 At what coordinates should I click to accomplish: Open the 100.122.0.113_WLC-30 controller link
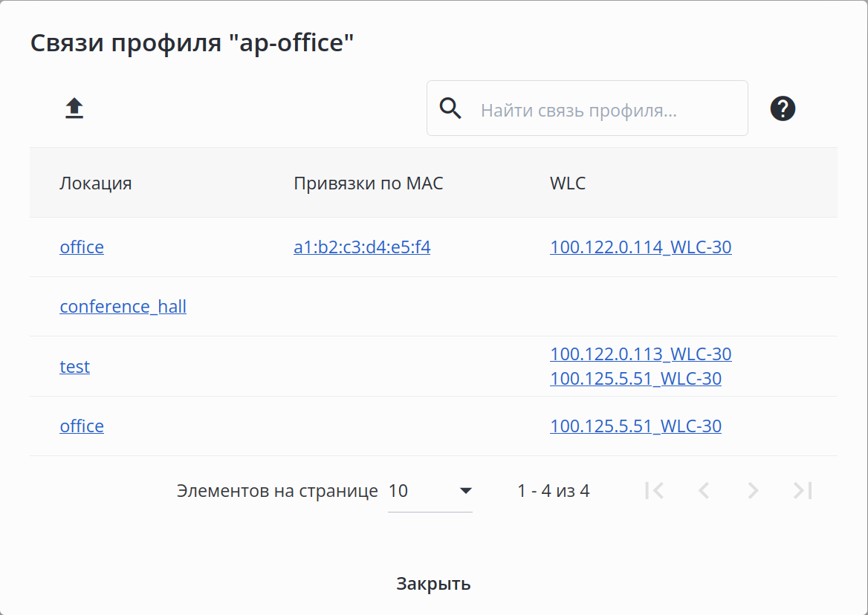641,354
